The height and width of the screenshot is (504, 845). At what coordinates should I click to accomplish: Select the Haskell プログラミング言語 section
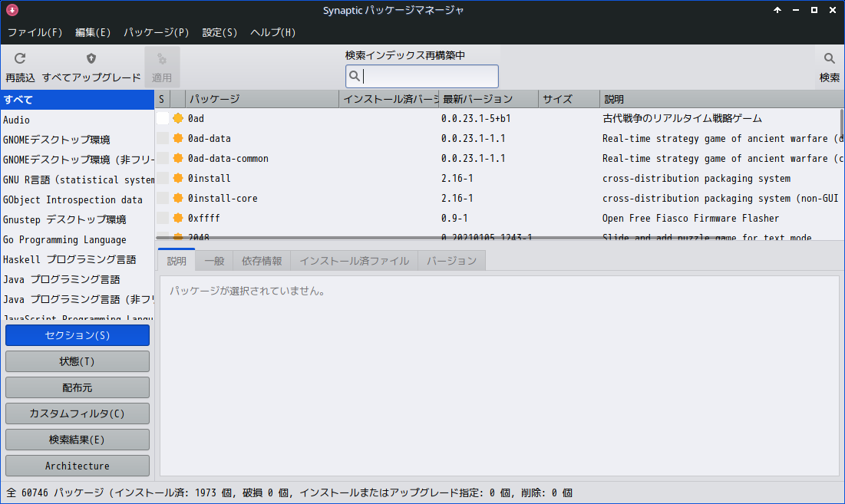coord(77,259)
